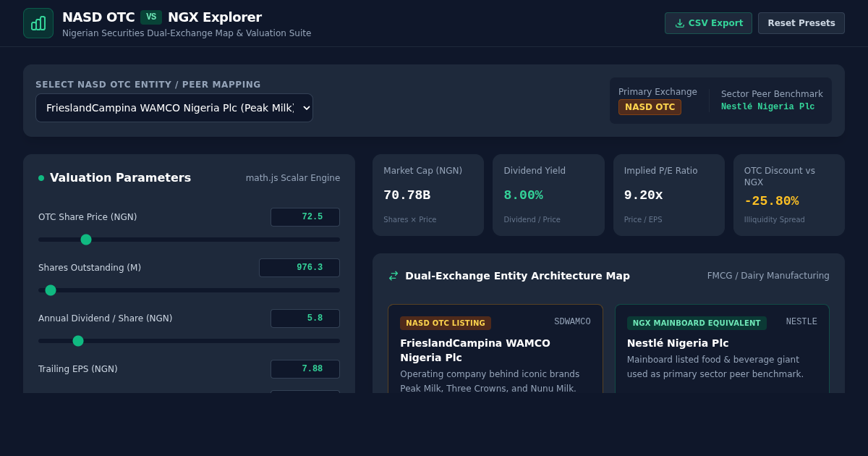The image size is (868, 456).
Task: Click the bar-chart app logo icon
Action: pyautogui.click(x=38, y=23)
